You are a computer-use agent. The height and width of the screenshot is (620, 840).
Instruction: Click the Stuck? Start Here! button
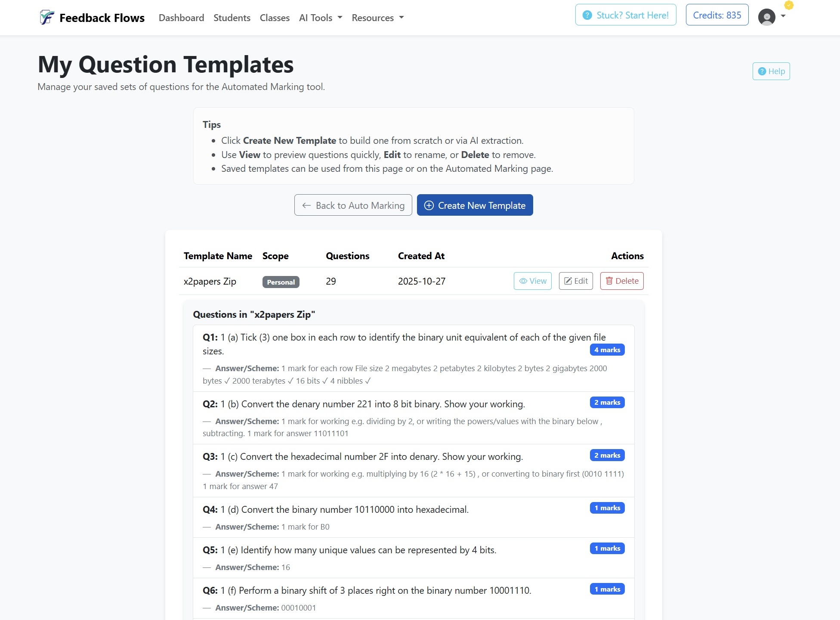tap(625, 15)
